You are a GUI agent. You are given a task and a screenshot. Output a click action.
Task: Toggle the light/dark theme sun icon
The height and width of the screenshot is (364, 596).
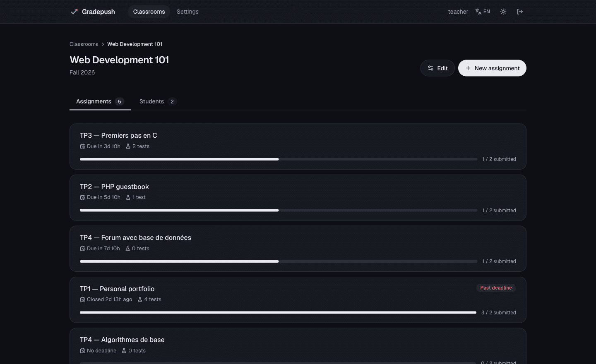(503, 12)
